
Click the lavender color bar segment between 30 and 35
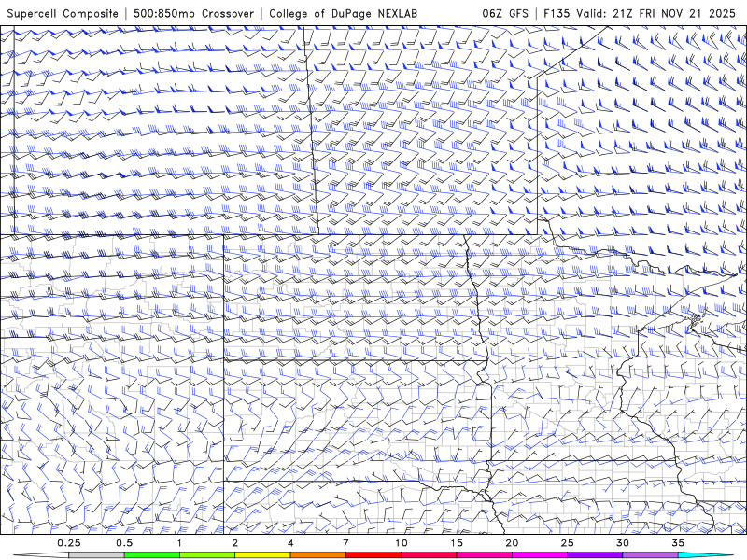[x=650, y=555]
